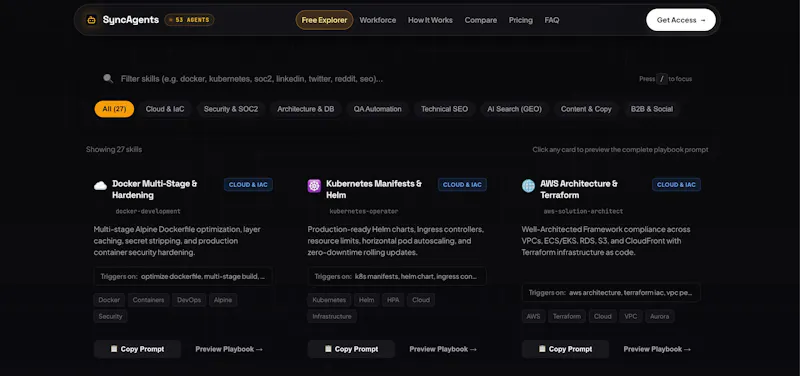Click the kubernetes-operator skill slug

[x=364, y=211]
